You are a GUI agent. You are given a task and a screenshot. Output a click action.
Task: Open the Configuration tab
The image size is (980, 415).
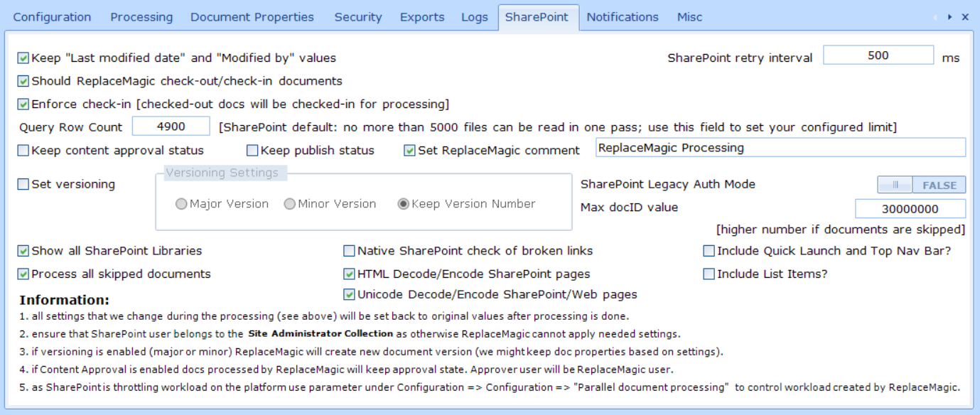(52, 17)
